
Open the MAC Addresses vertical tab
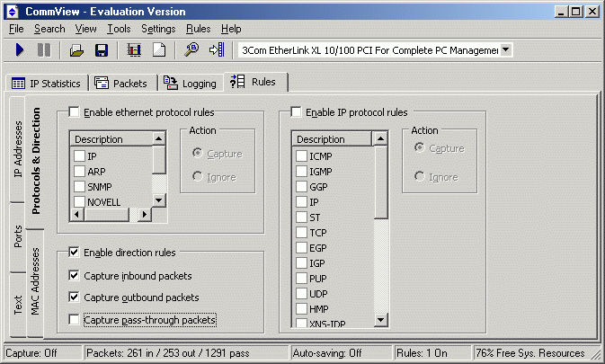coord(35,281)
